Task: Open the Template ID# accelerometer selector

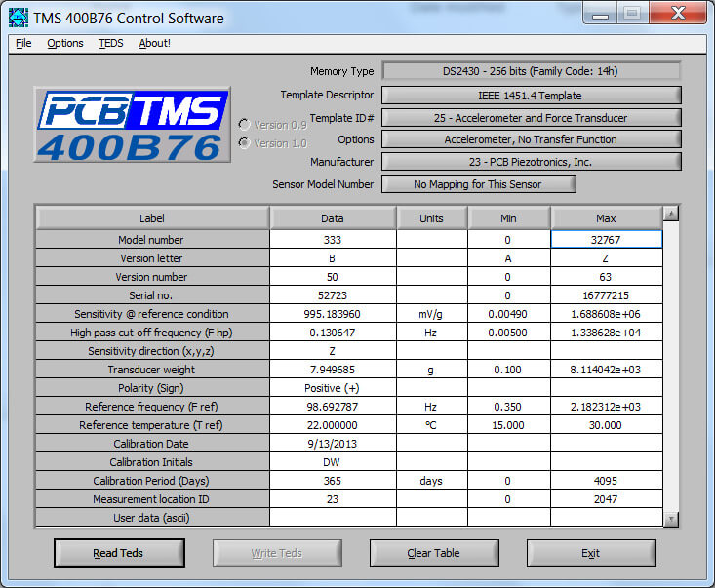Action: click(531, 117)
